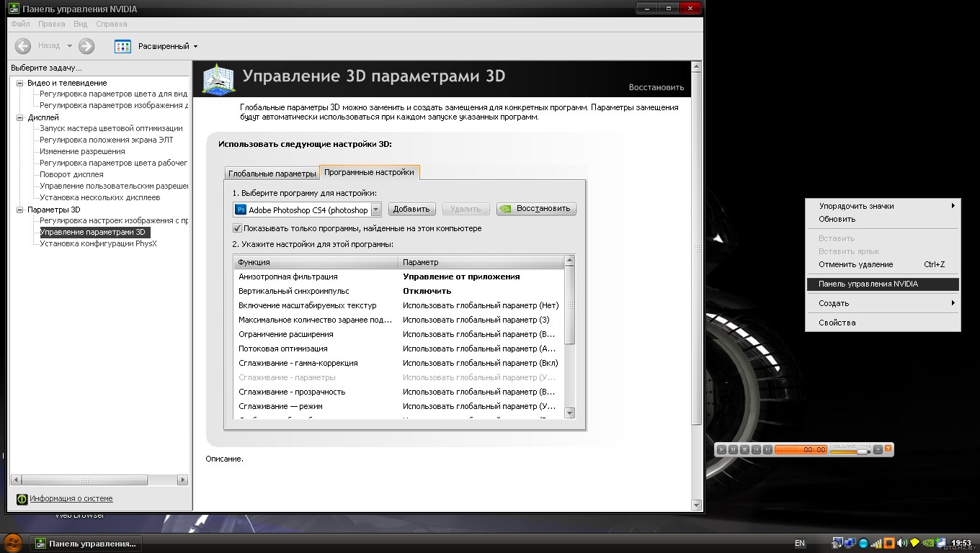Open the Расширенный view dropdown
980x553 pixels.
click(x=195, y=46)
